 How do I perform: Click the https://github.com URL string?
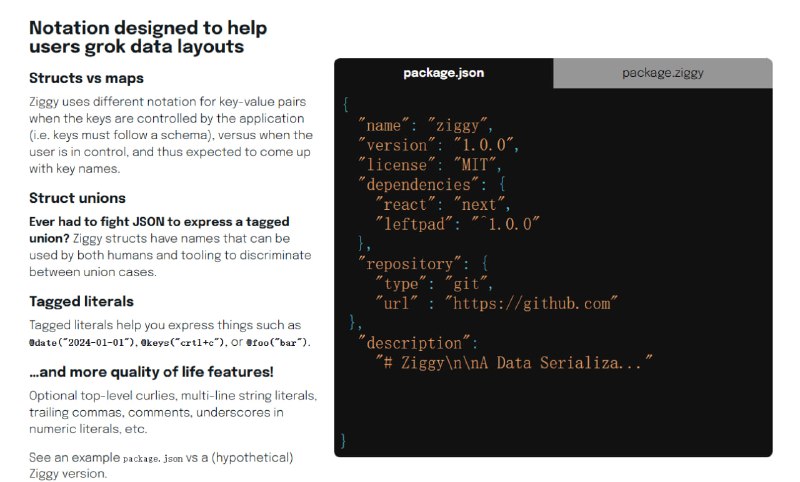(532, 303)
